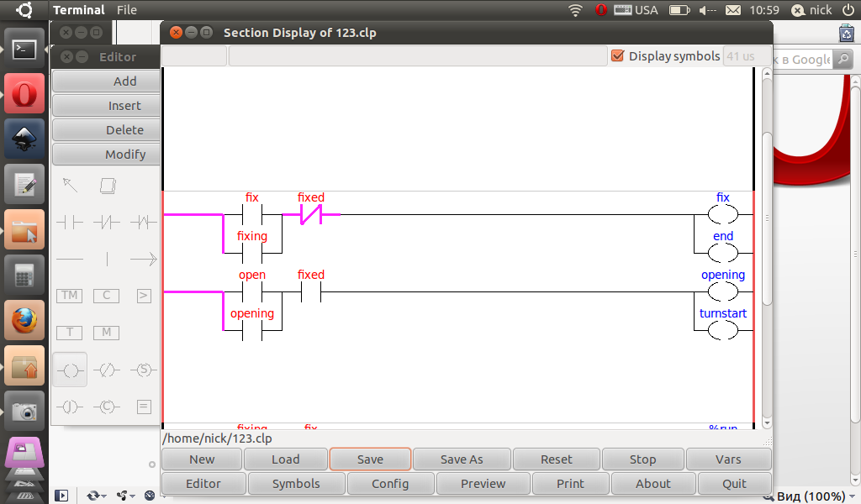The height and width of the screenshot is (504, 861).
Task: Open the Config dialog
Action: coord(390,484)
